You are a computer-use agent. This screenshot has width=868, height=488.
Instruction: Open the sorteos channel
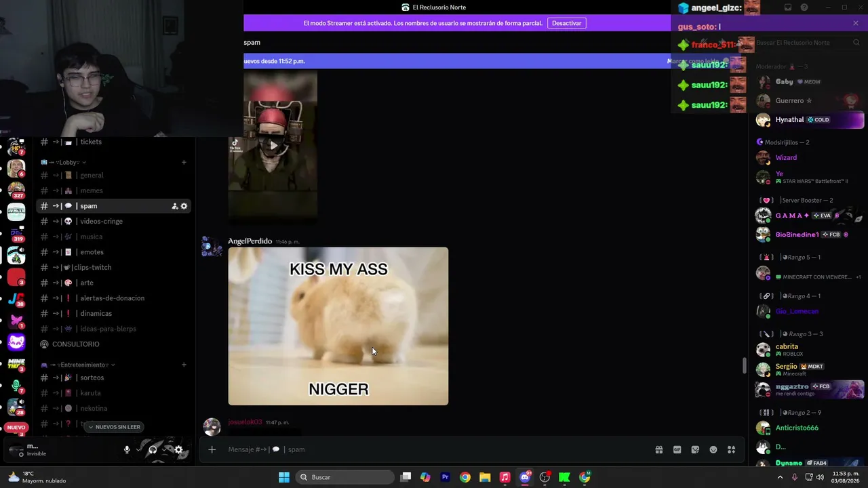(x=113, y=378)
